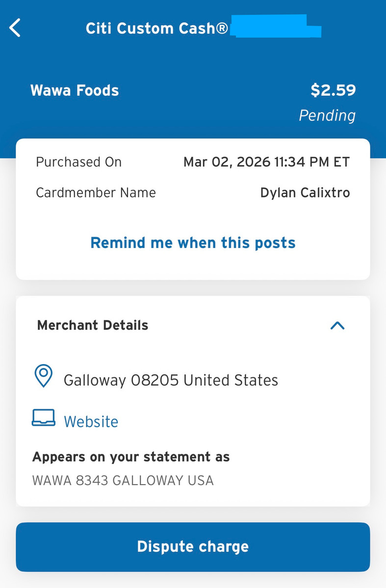Screen dimensions: 386x588
Task: Click the Merchant Details header
Action: (x=93, y=325)
